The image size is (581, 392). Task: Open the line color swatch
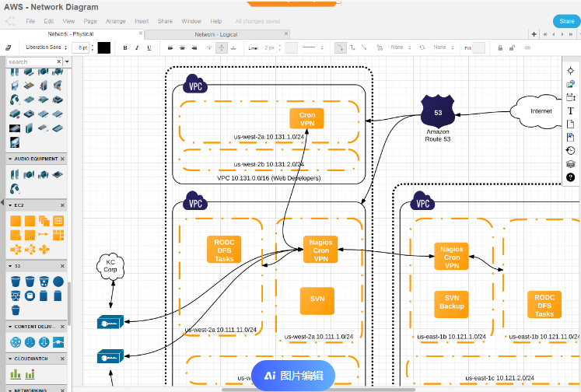[291, 47]
